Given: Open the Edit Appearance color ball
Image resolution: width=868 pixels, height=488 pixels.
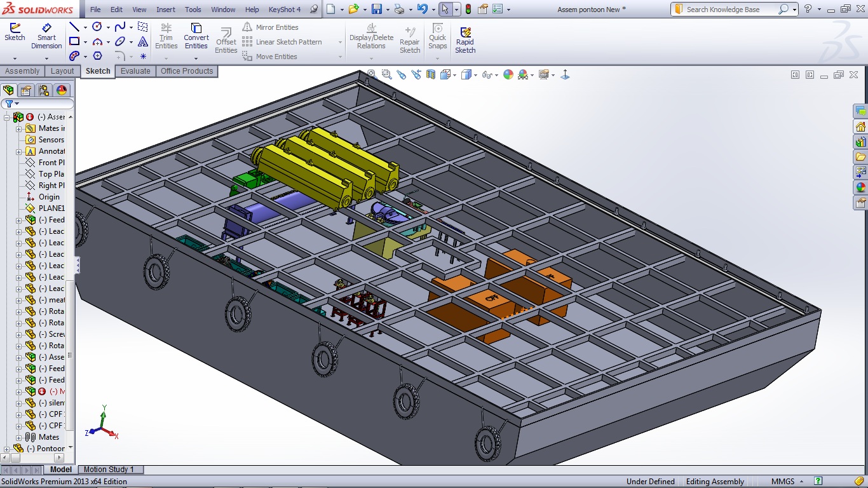Looking at the screenshot, I should (x=508, y=75).
